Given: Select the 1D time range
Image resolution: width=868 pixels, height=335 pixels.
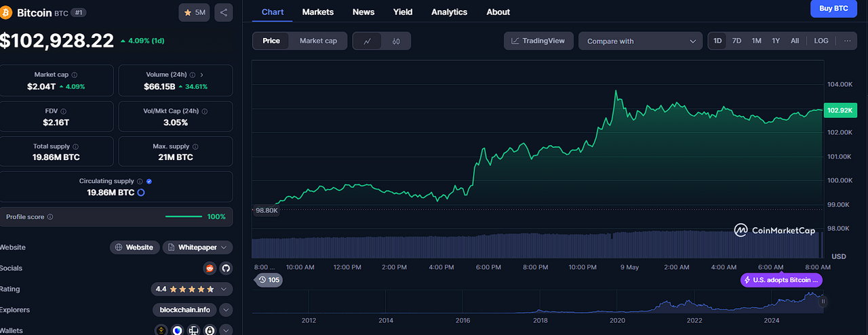Looking at the screenshot, I should pos(717,41).
